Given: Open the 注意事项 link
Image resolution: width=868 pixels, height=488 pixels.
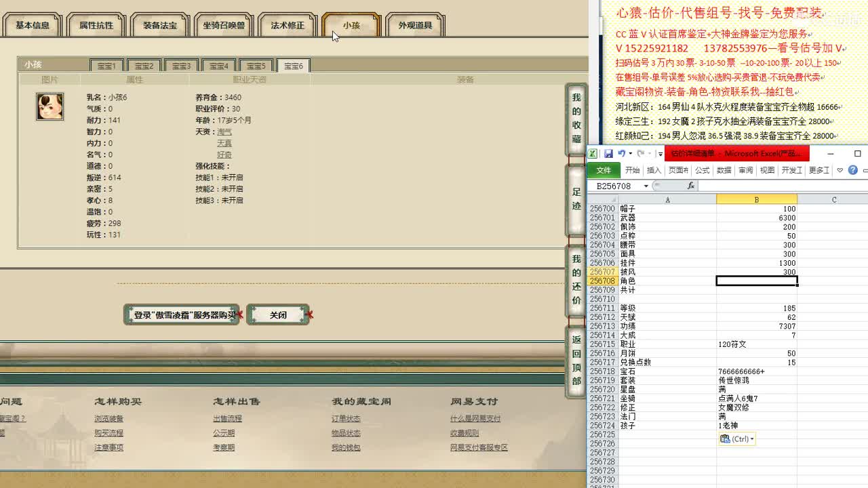Looking at the screenshot, I should [x=109, y=447].
